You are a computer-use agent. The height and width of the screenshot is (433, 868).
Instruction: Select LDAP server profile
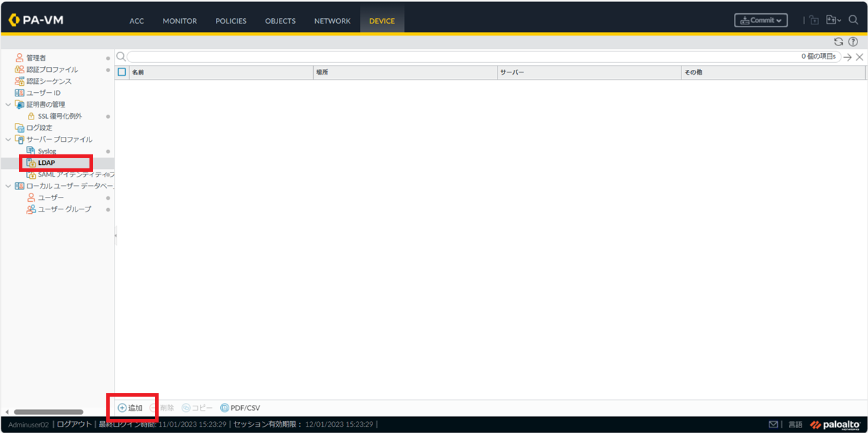point(46,163)
